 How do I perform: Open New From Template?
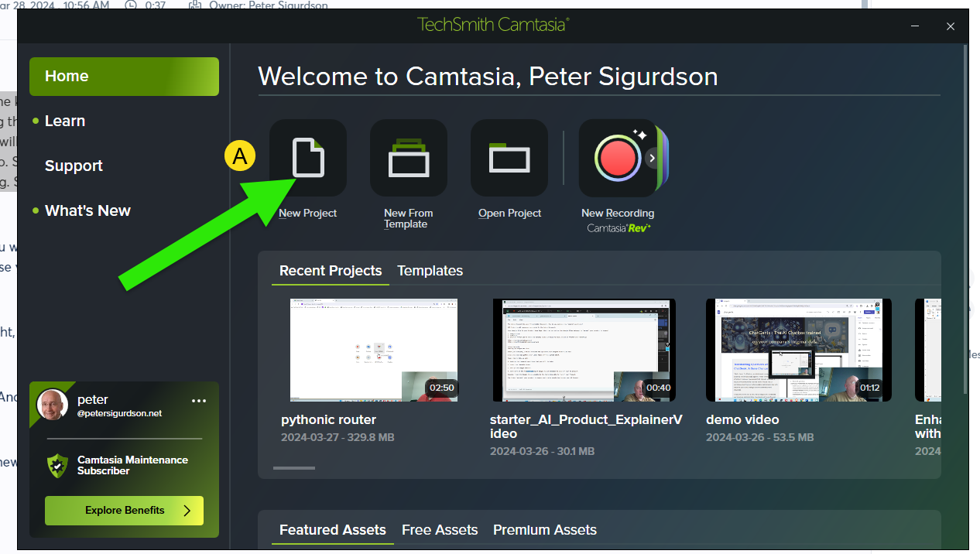(x=409, y=158)
